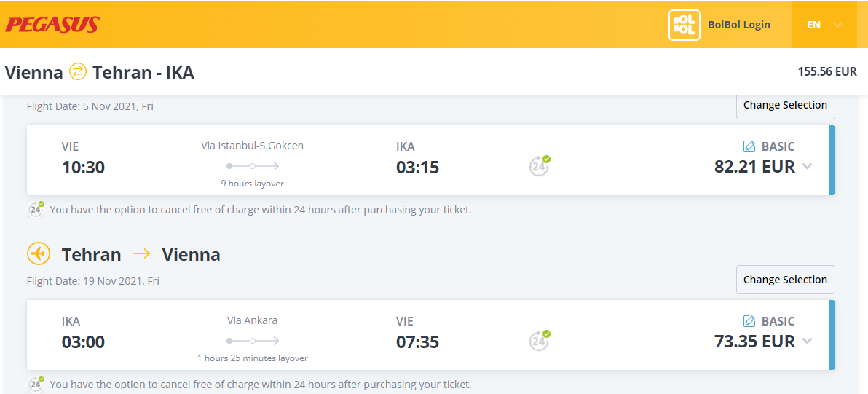The height and width of the screenshot is (394, 868).
Task: Change Selection for 19 Nov flight
Action: pyautogui.click(x=785, y=280)
